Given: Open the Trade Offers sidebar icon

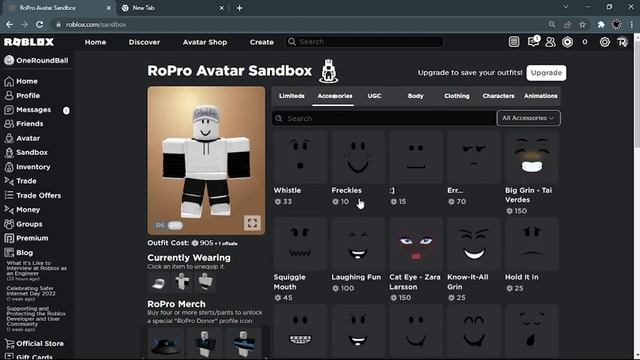Looking at the screenshot, I should pos(9,195).
